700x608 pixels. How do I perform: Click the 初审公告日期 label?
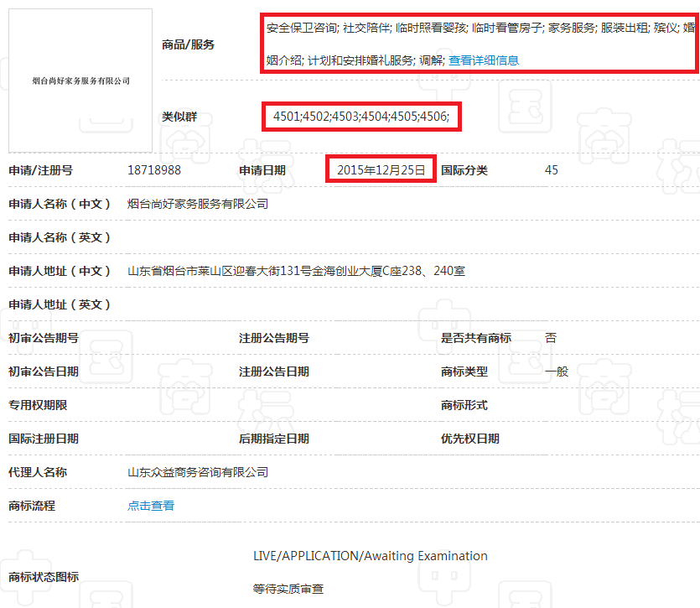[x=44, y=372]
